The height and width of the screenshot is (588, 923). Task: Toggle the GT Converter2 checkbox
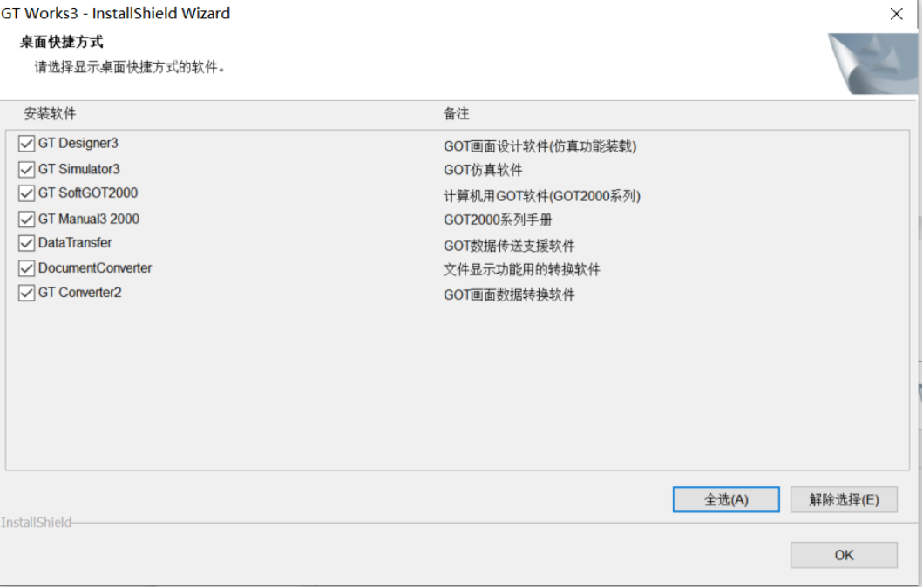[x=26, y=293]
